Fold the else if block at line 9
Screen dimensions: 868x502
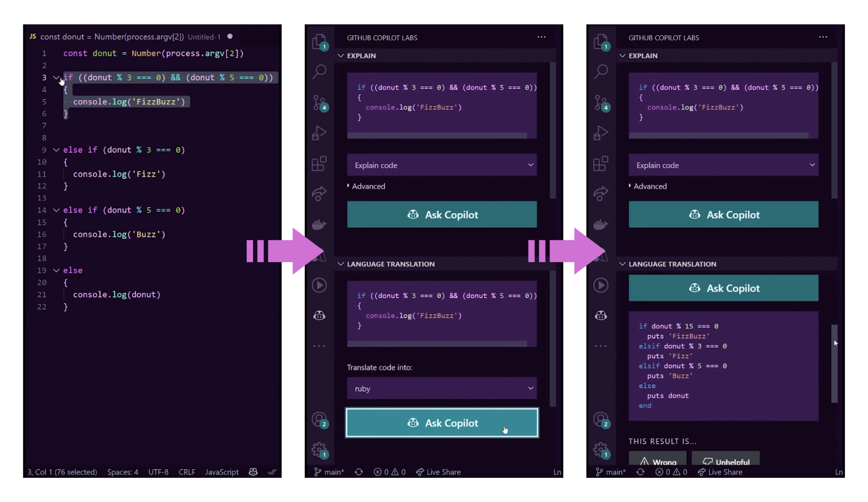pos(56,150)
